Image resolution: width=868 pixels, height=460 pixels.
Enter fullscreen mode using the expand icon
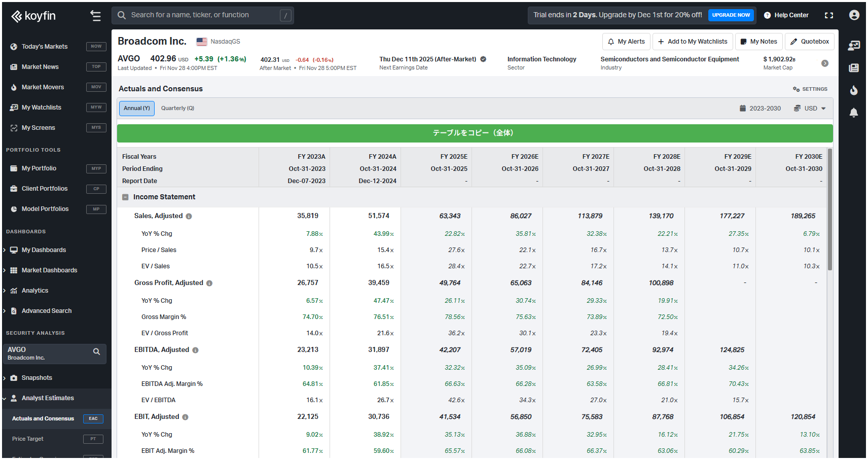coord(829,15)
